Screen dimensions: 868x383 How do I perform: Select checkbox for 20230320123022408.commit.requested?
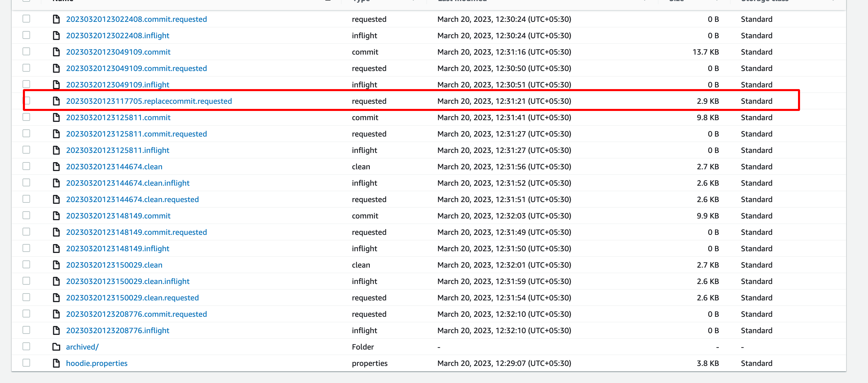(26, 19)
